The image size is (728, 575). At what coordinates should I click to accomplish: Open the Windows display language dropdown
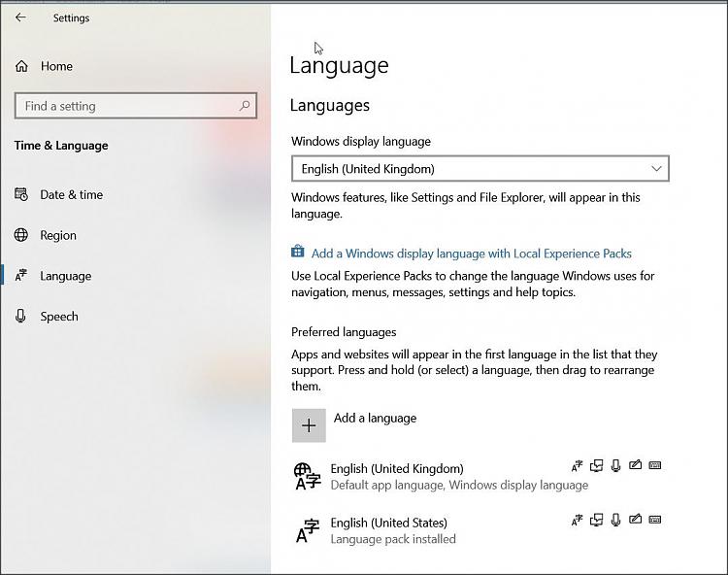tap(480, 169)
